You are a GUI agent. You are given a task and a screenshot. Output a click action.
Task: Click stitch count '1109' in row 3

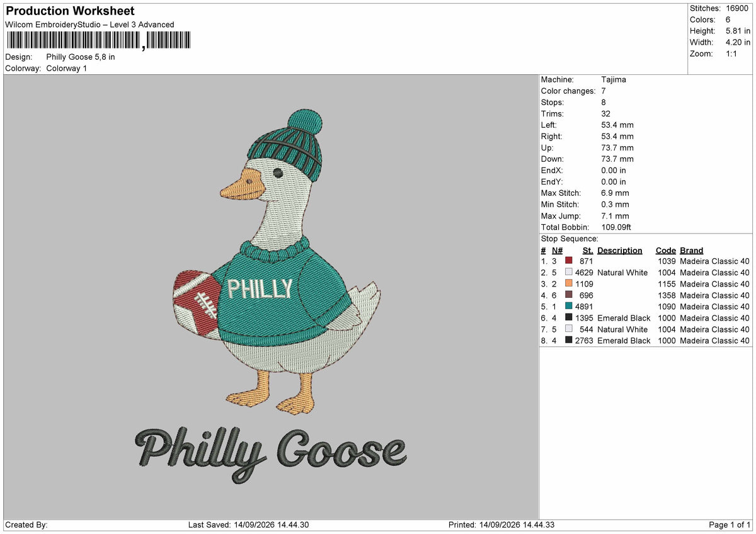pyautogui.click(x=584, y=284)
